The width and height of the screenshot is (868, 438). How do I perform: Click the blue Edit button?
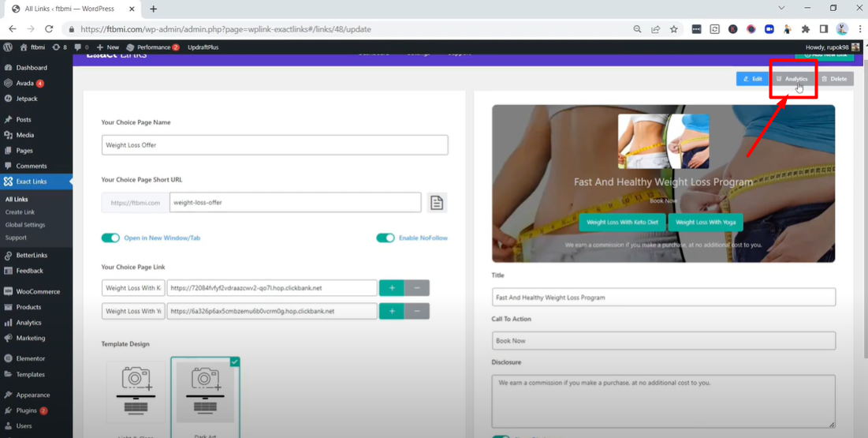click(x=753, y=79)
